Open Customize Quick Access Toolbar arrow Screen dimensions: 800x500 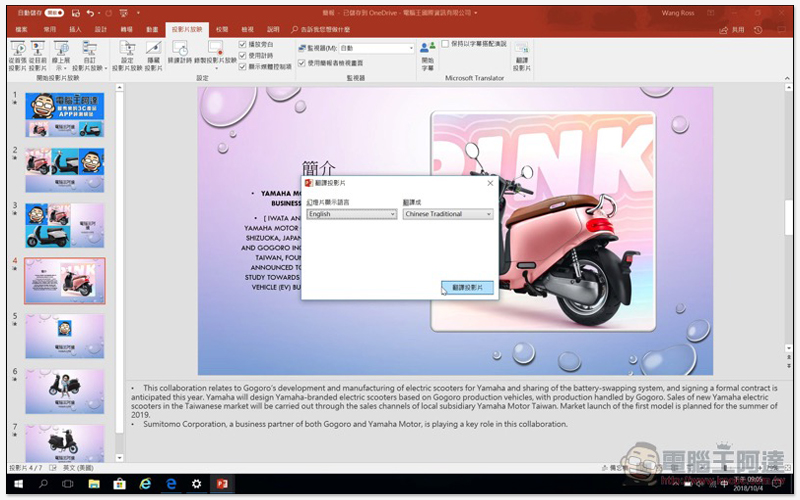(x=138, y=13)
